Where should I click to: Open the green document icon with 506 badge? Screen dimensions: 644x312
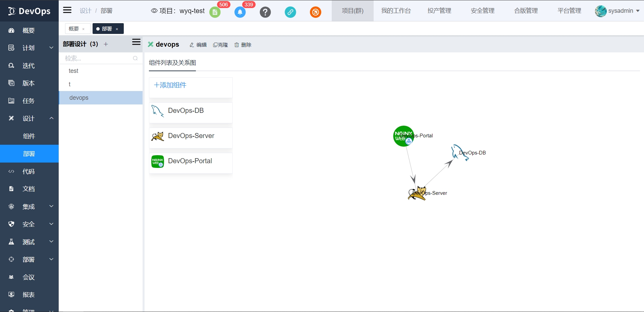click(215, 12)
